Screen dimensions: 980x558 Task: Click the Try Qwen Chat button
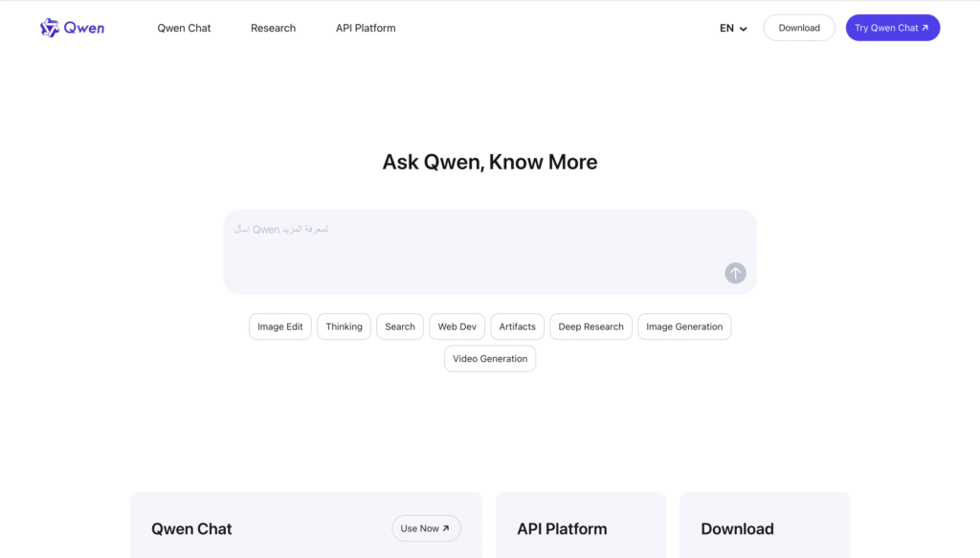click(x=892, y=28)
